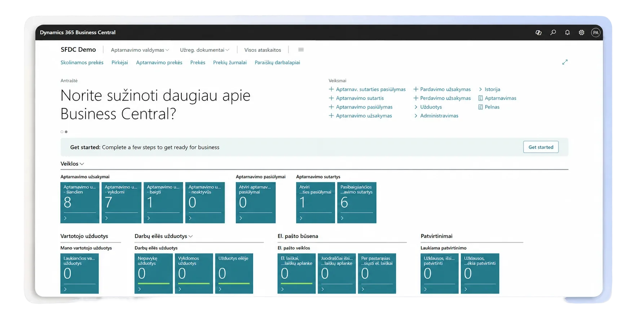Click Dynamics 365 Business Central title
Viewport: 644px width, 318px height.
(x=78, y=32)
